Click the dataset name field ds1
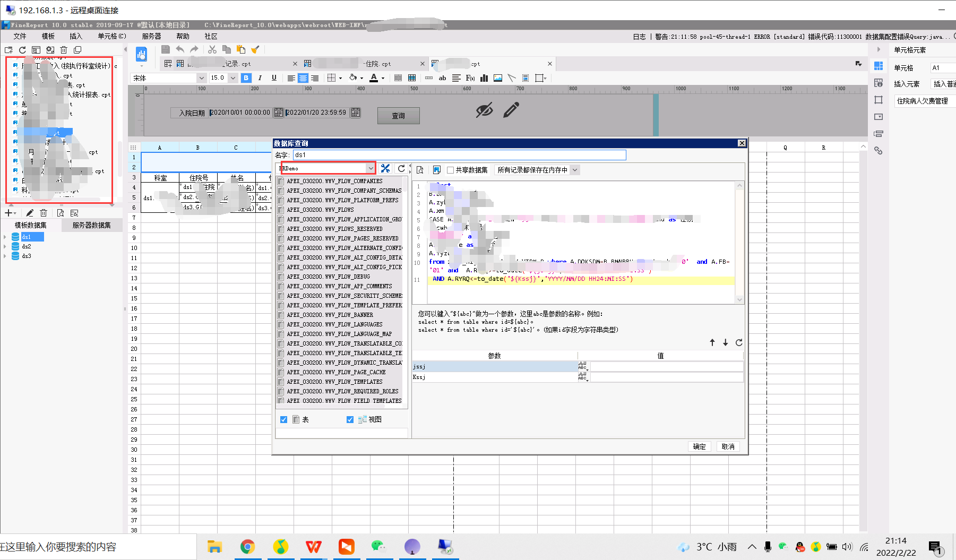 [x=459, y=155]
